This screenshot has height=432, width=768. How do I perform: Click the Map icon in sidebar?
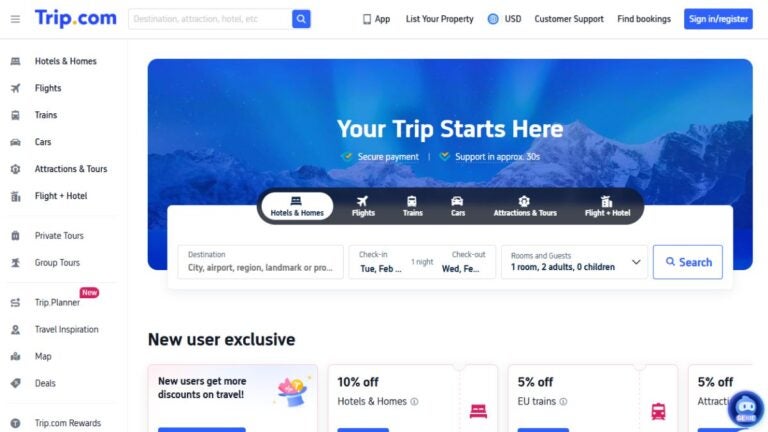[15, 356]
